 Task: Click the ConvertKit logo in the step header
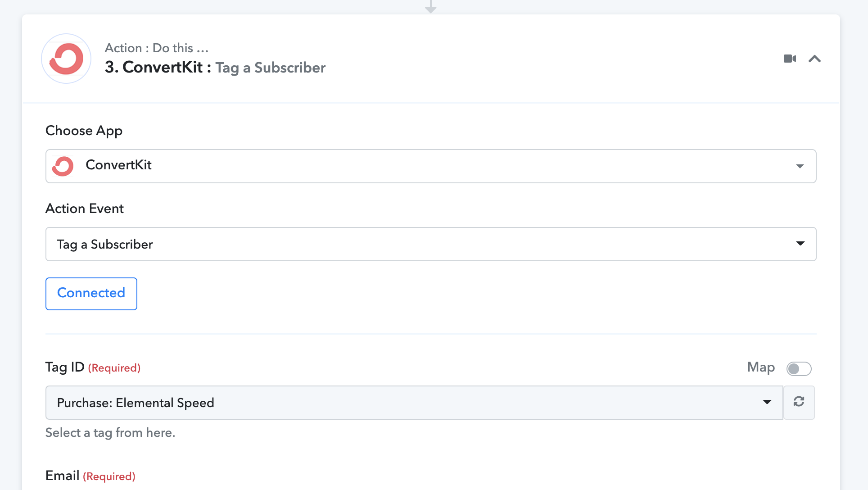pyautogui.click(x=66, y=59)
